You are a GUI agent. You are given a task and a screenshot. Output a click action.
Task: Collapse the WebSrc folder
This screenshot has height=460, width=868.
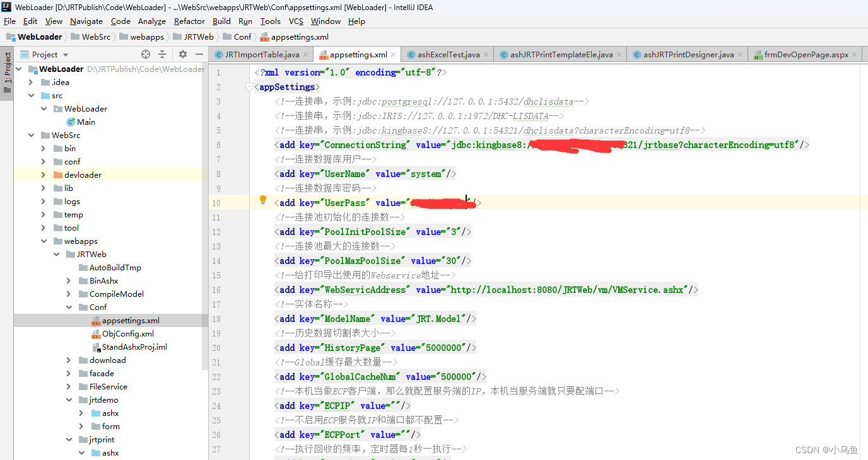pyautogui.click(x=31, y=135)
